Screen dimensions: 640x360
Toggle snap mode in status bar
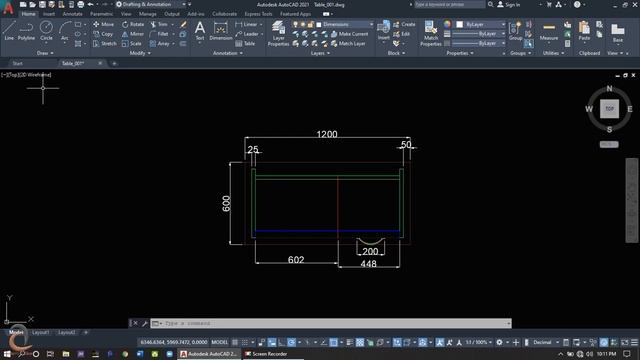click(x=244, y=342)
